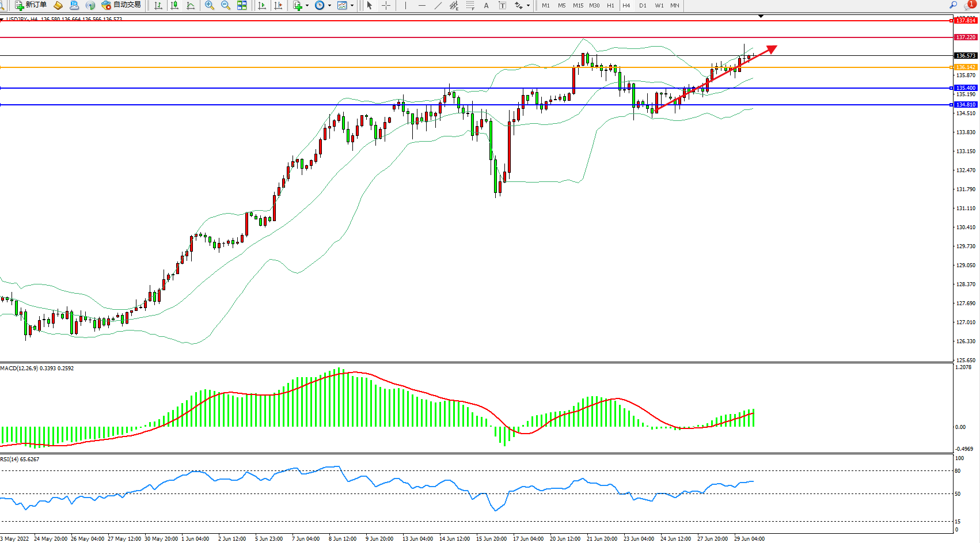Select the crosshair tool

click(386, 5)
